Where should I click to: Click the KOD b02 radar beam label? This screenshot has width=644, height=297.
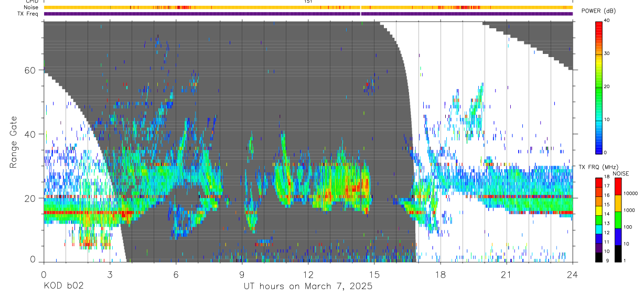point(63,286)
